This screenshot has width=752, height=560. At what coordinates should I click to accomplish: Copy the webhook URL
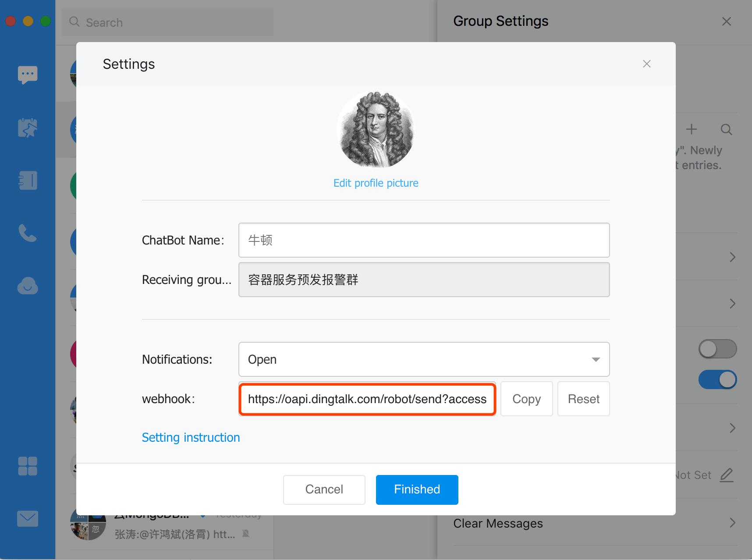click(x=526, y=399)
